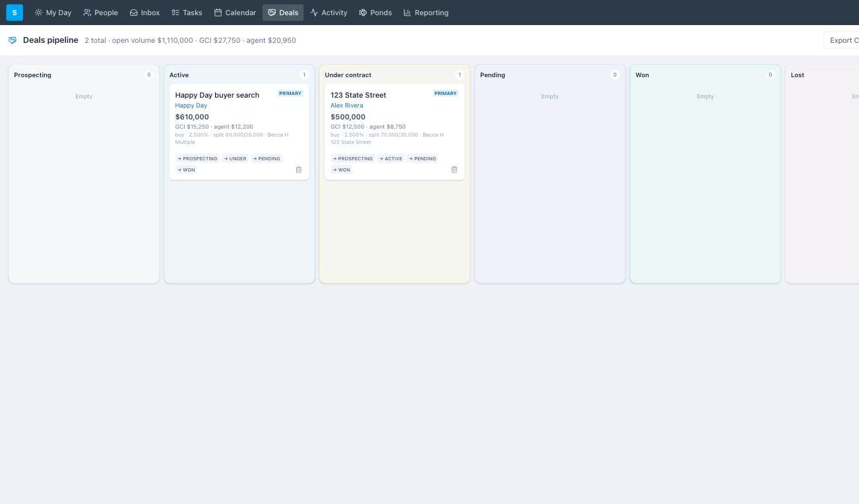
Task: Open the Calendar view
Action: (x=235, y=13)
